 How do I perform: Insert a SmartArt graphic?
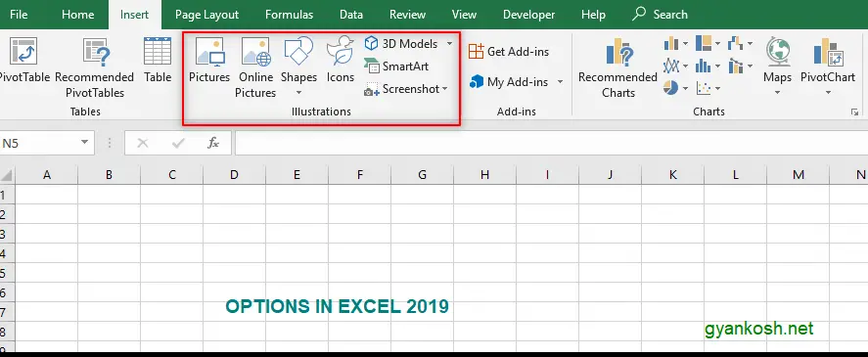pyautogui.click(x=396, y=67)
